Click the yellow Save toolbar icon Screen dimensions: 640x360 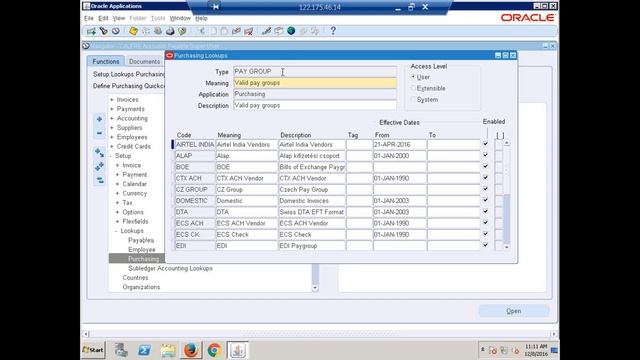coord(133,31)
